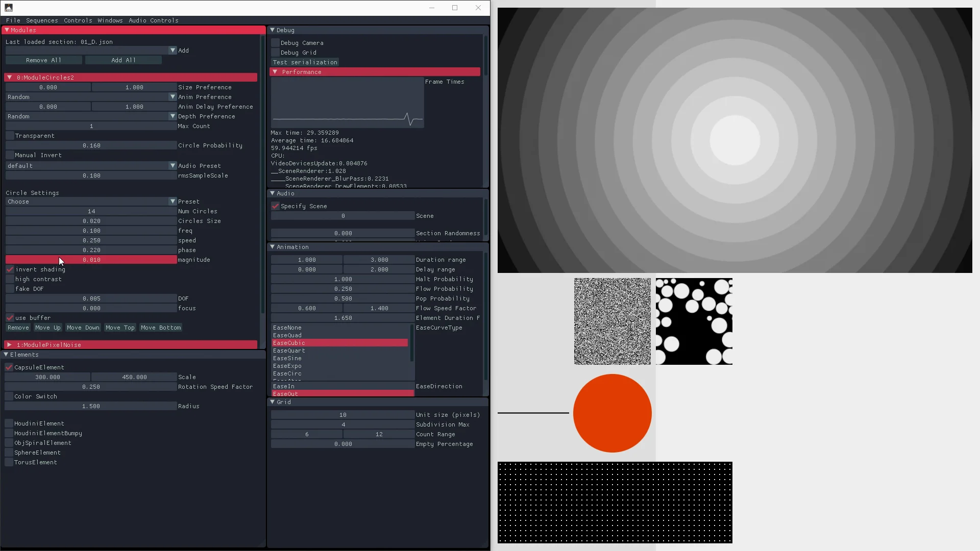980x551 pixels.
Task: Enable the Debug Grid checkbox
Action: click(x=275, y=53)
